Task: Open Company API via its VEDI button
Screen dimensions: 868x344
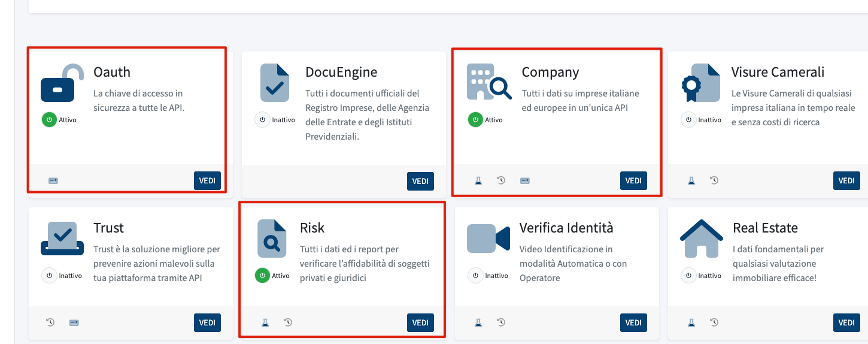Action: pyautogui.click(x=633, y=180)
